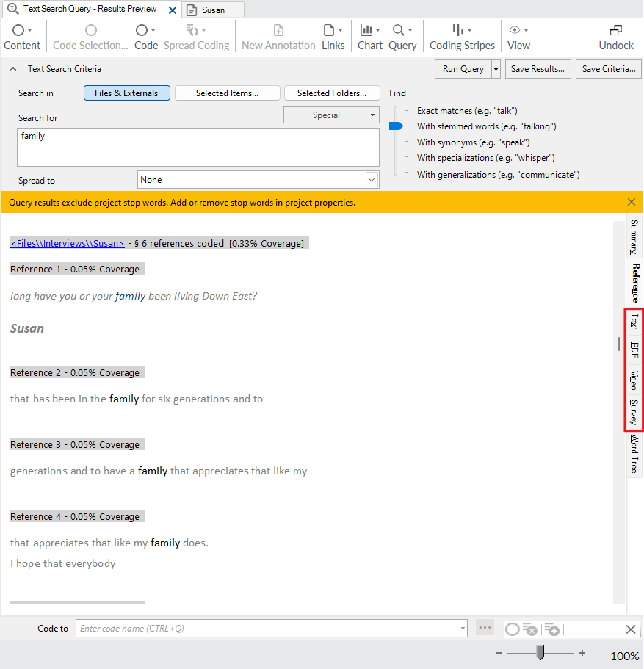Click the results vertical scrollbar
This screenshot has width=644, height=669.
coord(619,412)
